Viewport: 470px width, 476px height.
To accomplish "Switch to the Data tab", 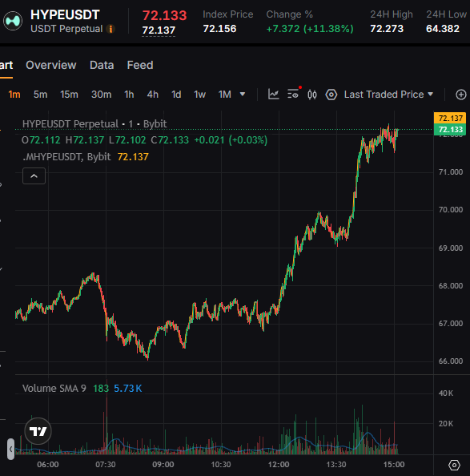I will click(102, 65).
